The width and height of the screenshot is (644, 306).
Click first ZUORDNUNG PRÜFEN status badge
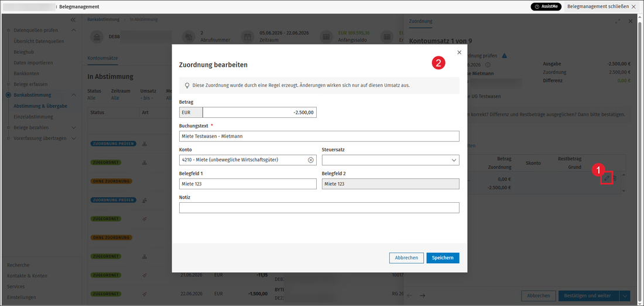tap(113, 144)
